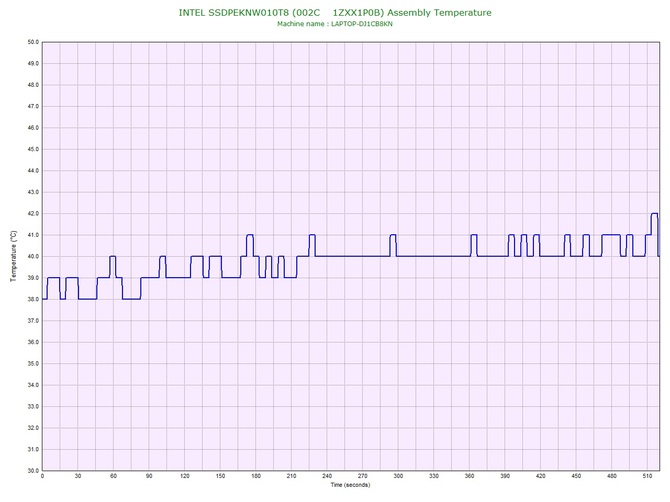Click the 31.0 temperature axis label
The height and width of the screenshot is (502, 670).
(33, 449)
